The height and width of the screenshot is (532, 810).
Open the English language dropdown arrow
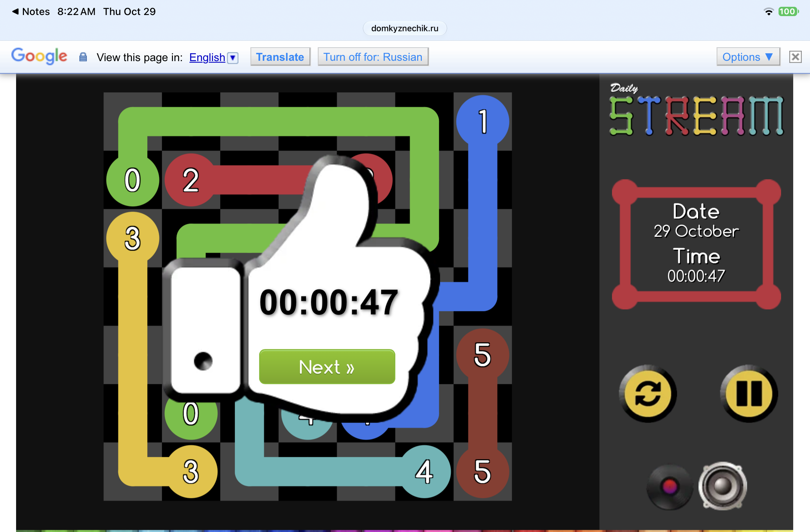tap(233, 58)
